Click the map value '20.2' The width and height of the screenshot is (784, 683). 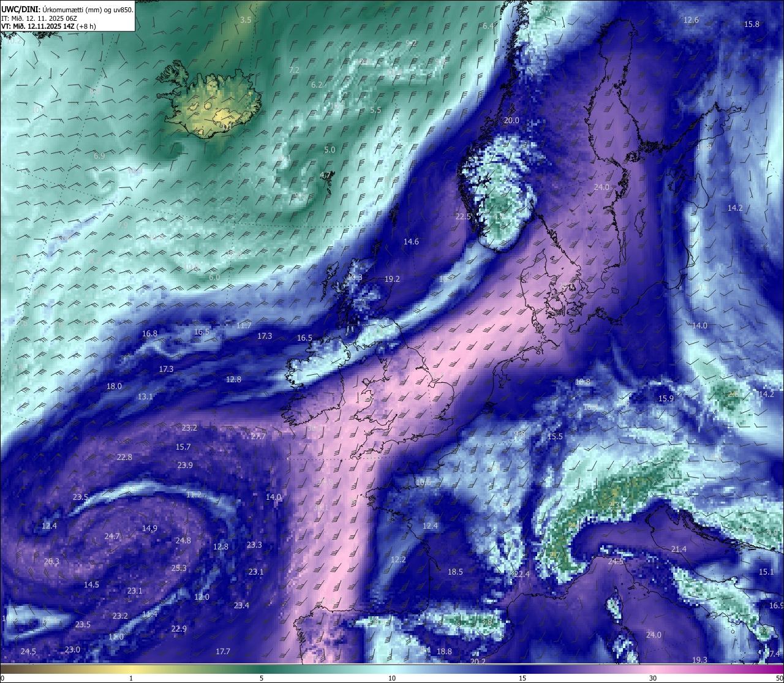(x=478, y=662)
